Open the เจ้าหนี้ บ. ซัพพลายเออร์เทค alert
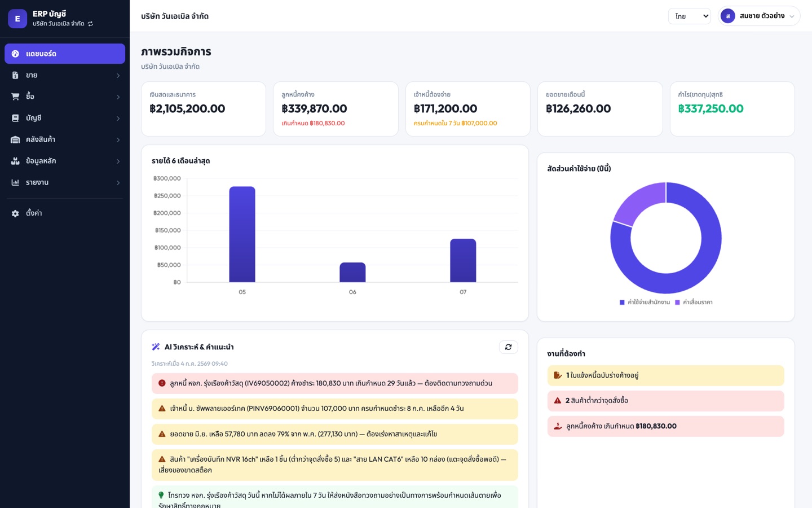Image resolution: width=812 pixels, height=508 pixels. [x=335, y=409]
